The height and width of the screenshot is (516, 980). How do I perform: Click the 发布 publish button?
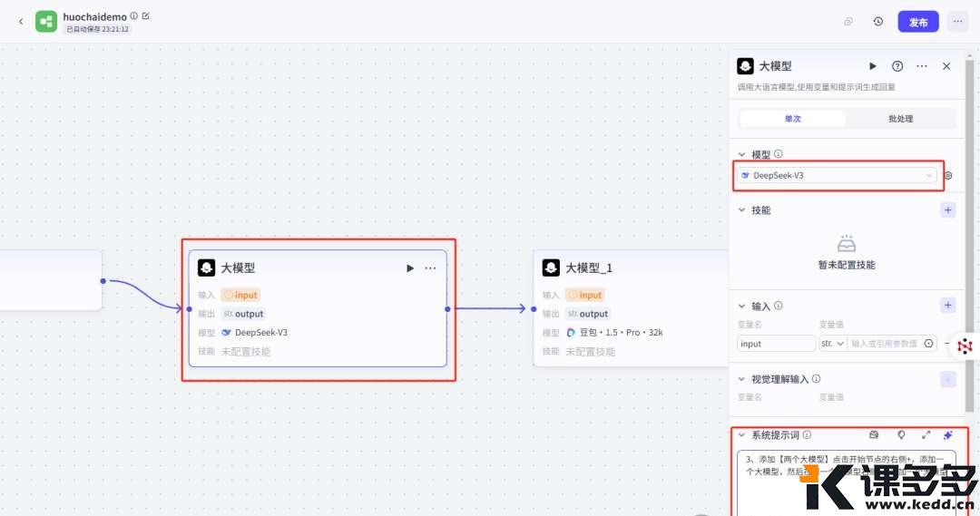tap(918, 22)
